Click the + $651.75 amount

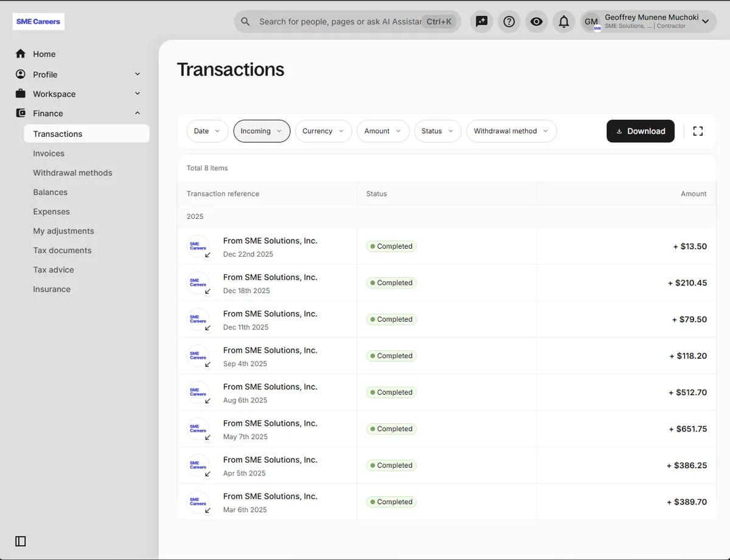(x=688, y=429)
